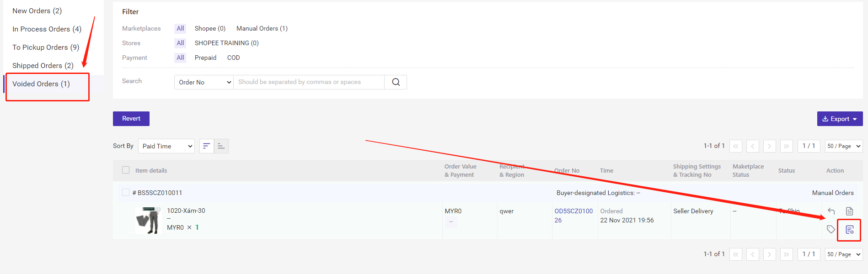The height and width of the screenshot is (274, 868).
Task: Click the order number search input field
Action: [x=309, y=82]
